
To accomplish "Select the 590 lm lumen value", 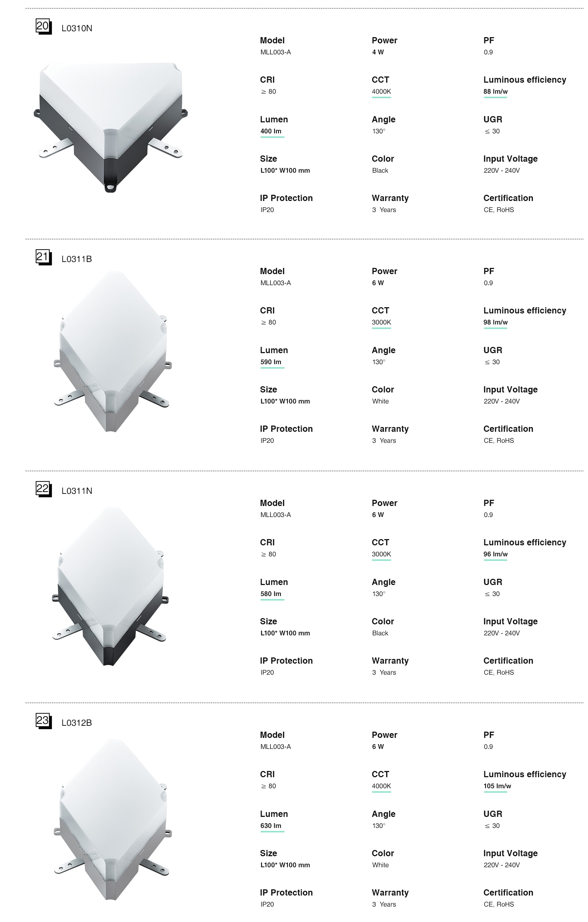I will (x=270, y=362).
